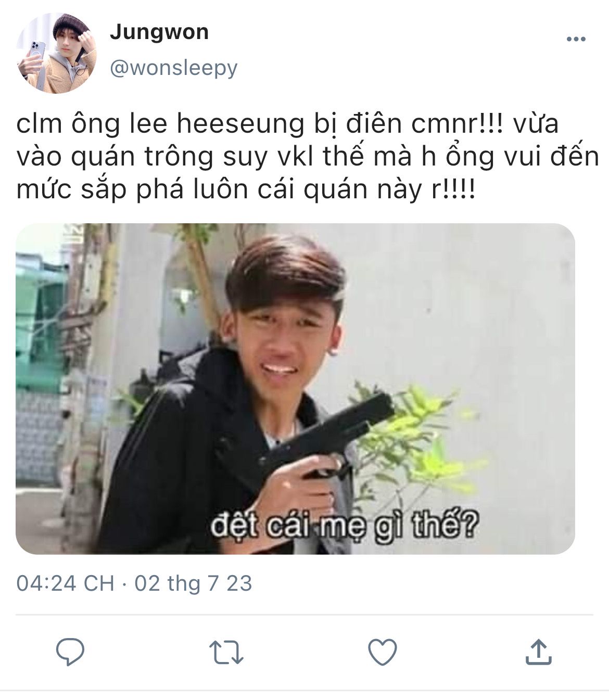The image size is (609, 700).
Task: Retweet this post using the arrows icon
Action: 226,652
